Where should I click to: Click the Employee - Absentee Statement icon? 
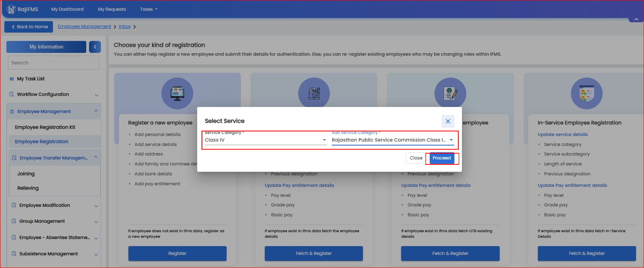coord(14,237)
